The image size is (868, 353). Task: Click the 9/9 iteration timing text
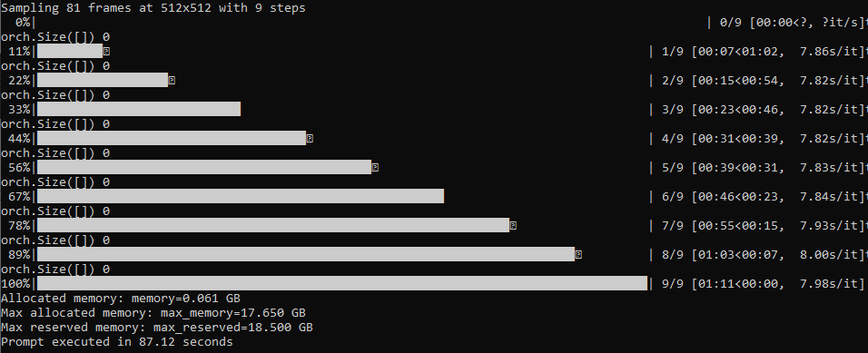tap(763, 284)
